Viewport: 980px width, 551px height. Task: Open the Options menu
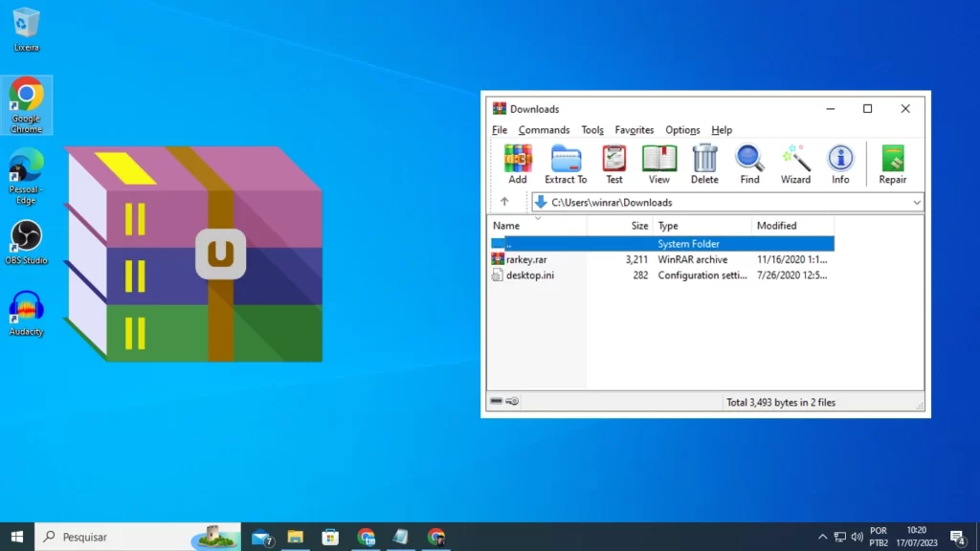click(x=682, y=129)
